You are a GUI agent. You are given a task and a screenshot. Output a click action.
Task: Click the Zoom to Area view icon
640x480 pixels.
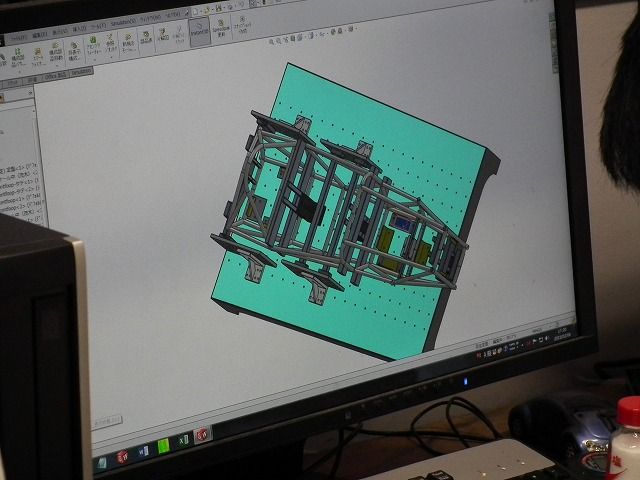(279, 40)
